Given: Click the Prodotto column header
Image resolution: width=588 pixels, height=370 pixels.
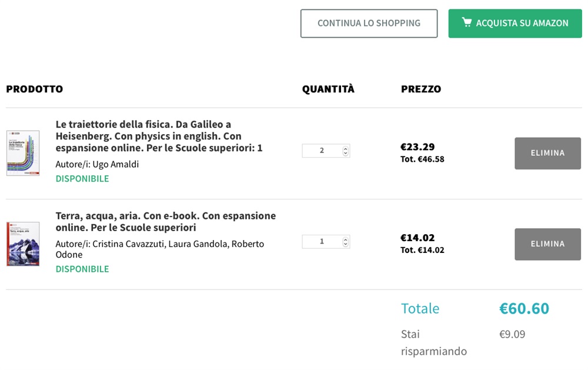Looking at the screenshot, I should click(x=34, y=89).
